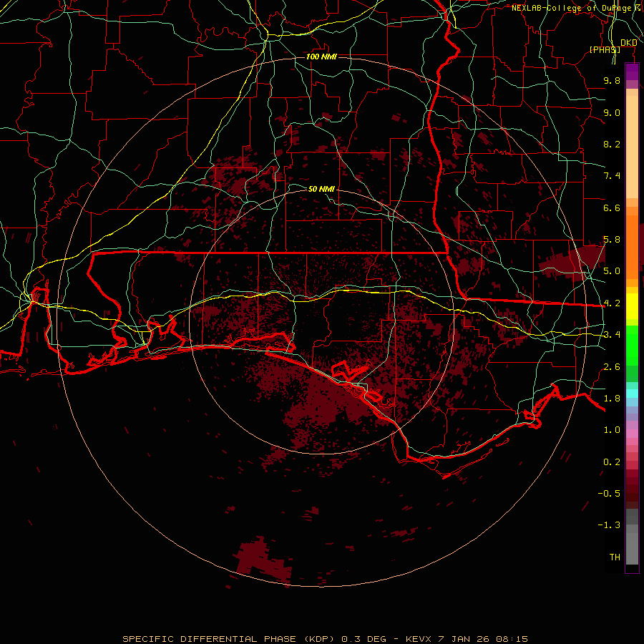Image resolution: width=644 pixels, height=644 pixels.
Task: Click the 100 NMI range ring label
Action: (321, 57)
